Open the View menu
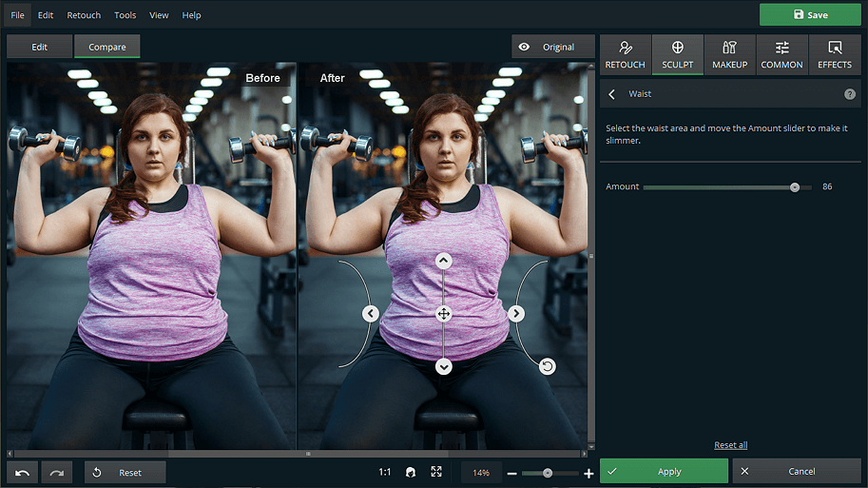The image size is (868, 488). point(159,15)
